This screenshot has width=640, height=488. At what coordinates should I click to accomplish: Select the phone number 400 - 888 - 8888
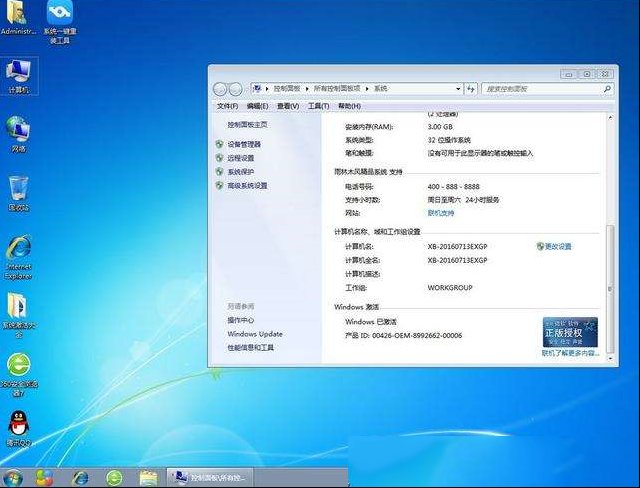tap(453, 186)
